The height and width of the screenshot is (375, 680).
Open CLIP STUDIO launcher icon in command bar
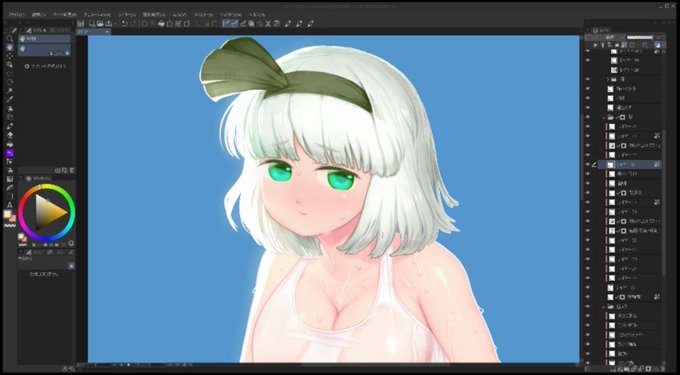pyautogui.click(x=80, y=23)
